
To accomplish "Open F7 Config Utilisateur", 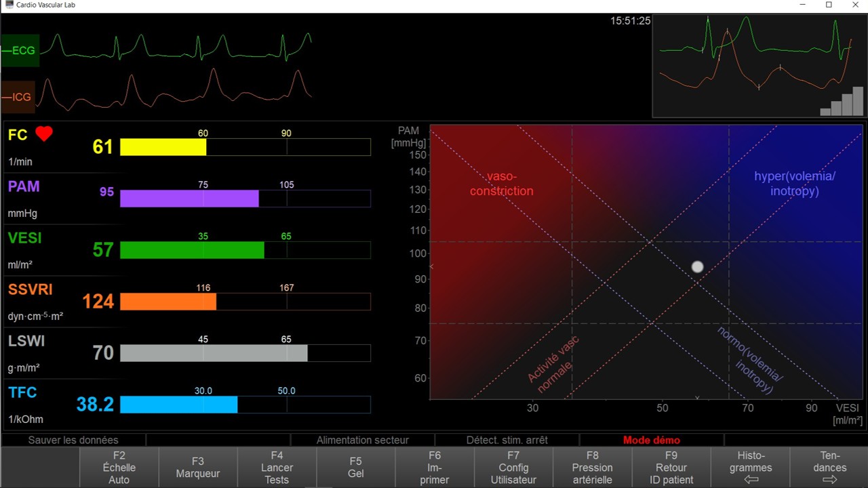I will [513, 468].
